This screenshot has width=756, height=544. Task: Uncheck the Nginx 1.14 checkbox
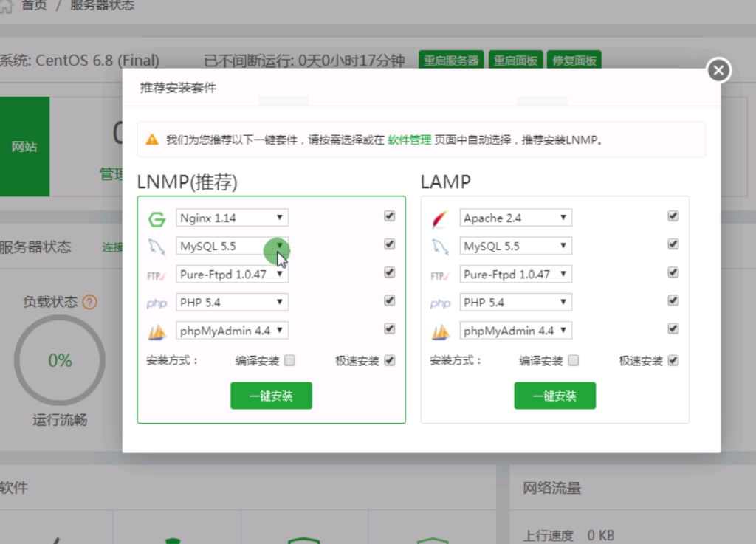(389, 216)
